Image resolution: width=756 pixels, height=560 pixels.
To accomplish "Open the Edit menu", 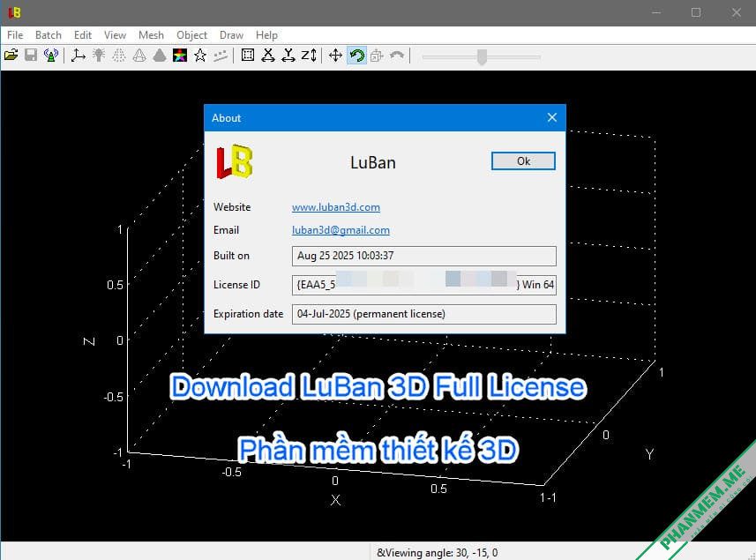I will [x=82, y=35].
